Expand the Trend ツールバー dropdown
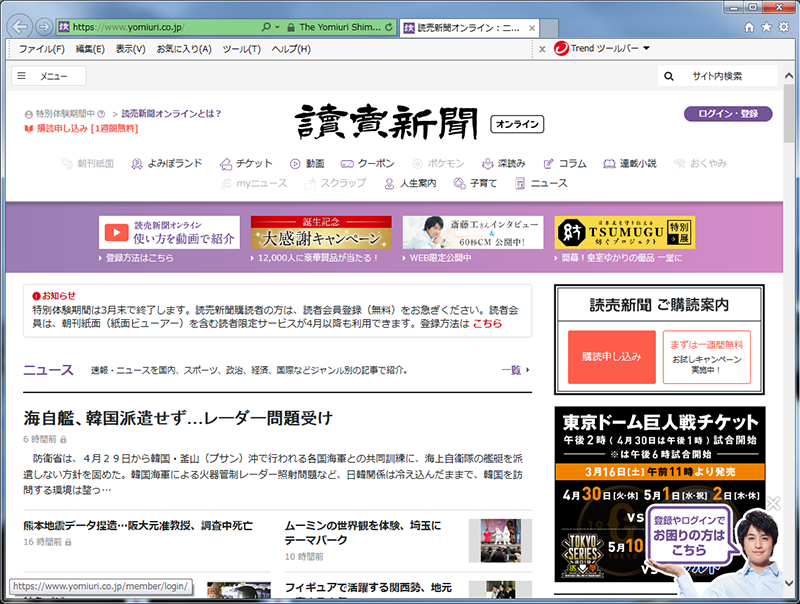The width and height of the screenshot is (800, 604). coord(646,48)
